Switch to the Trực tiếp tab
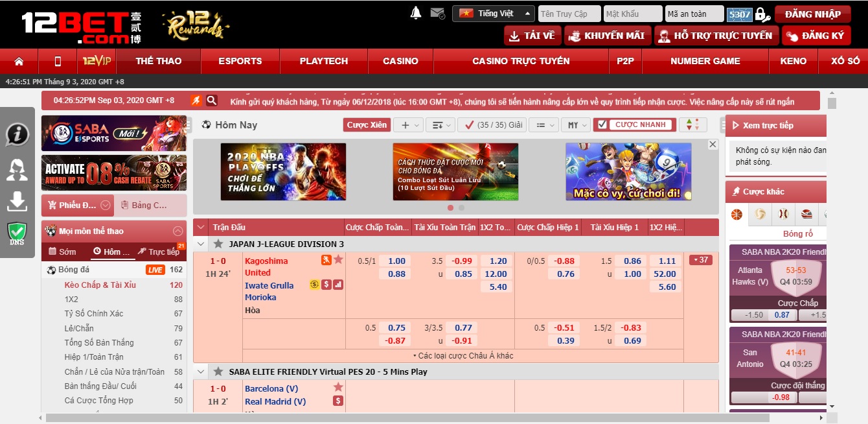868x424 pixels. 159,252
